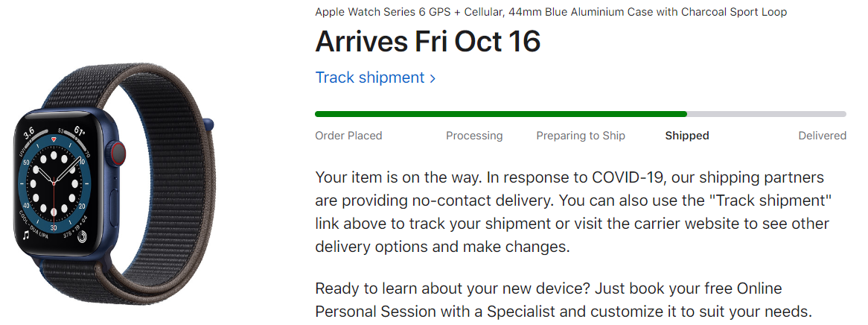868x325 pixels.
Task: Click the watch face music note complication
Action: tap(26, 235)
